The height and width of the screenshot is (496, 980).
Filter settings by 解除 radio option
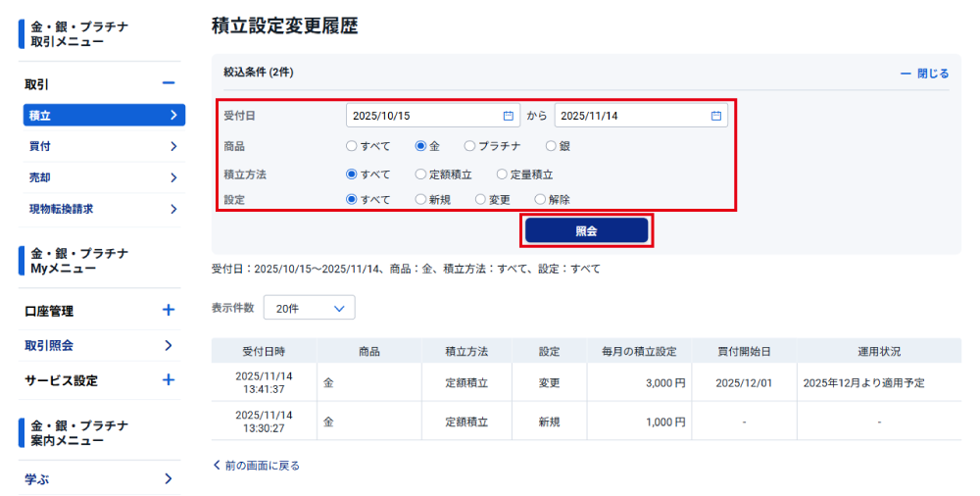540,200
